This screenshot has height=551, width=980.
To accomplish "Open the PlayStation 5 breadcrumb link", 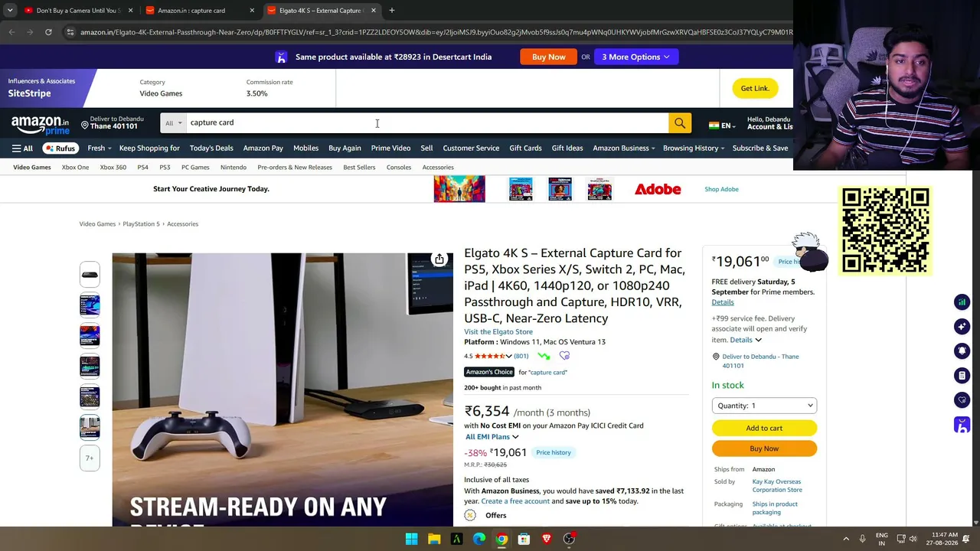I will pos(141,224).
